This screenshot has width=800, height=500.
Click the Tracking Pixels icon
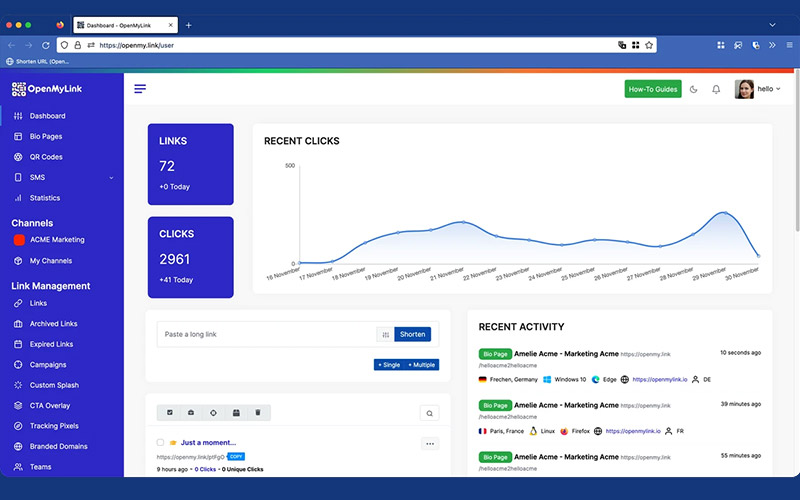click(18, 426)
